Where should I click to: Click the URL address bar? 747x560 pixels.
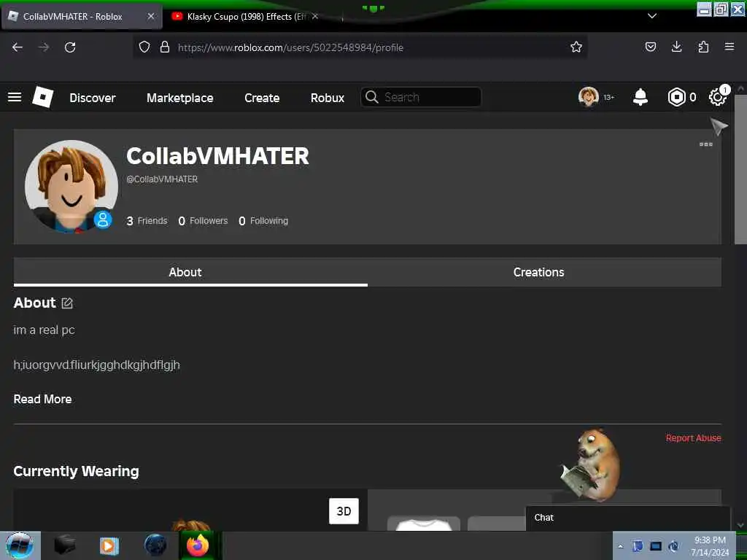click(x=360, y=47)
